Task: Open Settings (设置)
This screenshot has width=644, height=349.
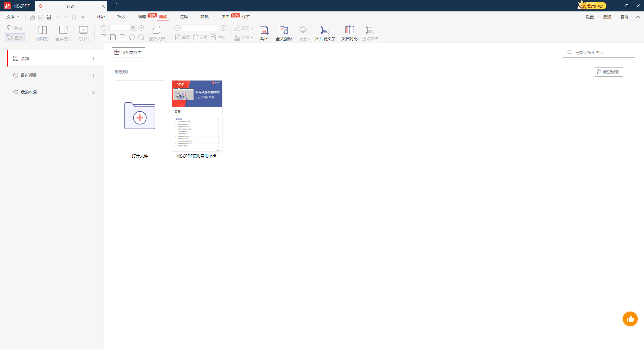Action: coord(590,17)
